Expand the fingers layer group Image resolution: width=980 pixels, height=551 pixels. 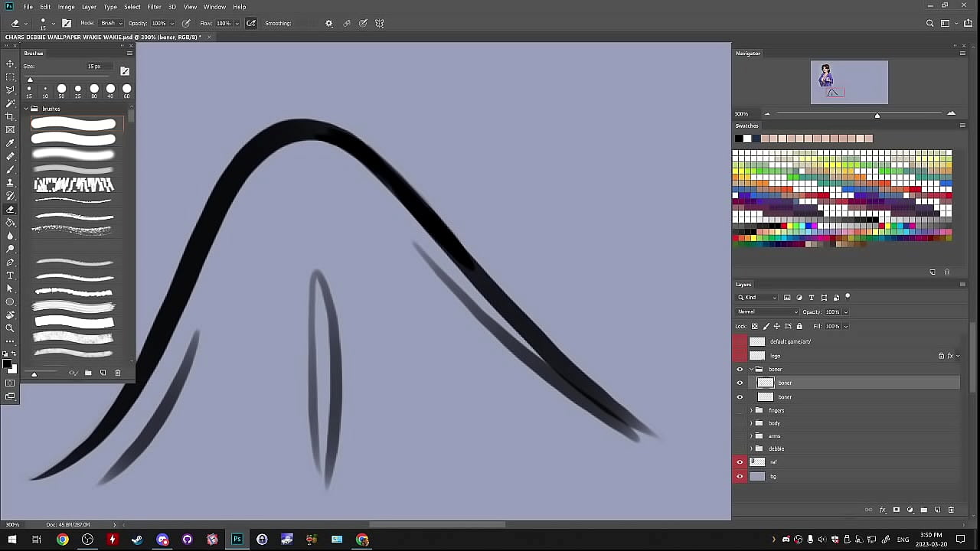click(751, 411)
